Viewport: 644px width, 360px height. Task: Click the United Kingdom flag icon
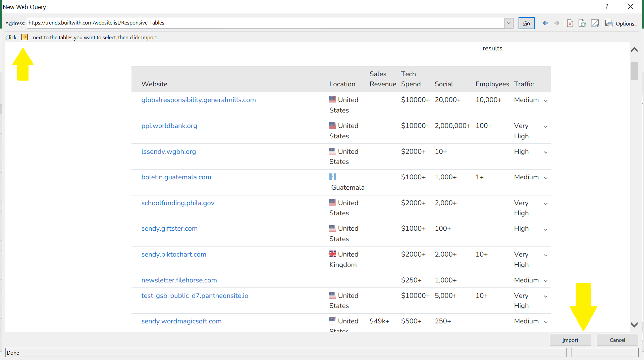(332, 254)
